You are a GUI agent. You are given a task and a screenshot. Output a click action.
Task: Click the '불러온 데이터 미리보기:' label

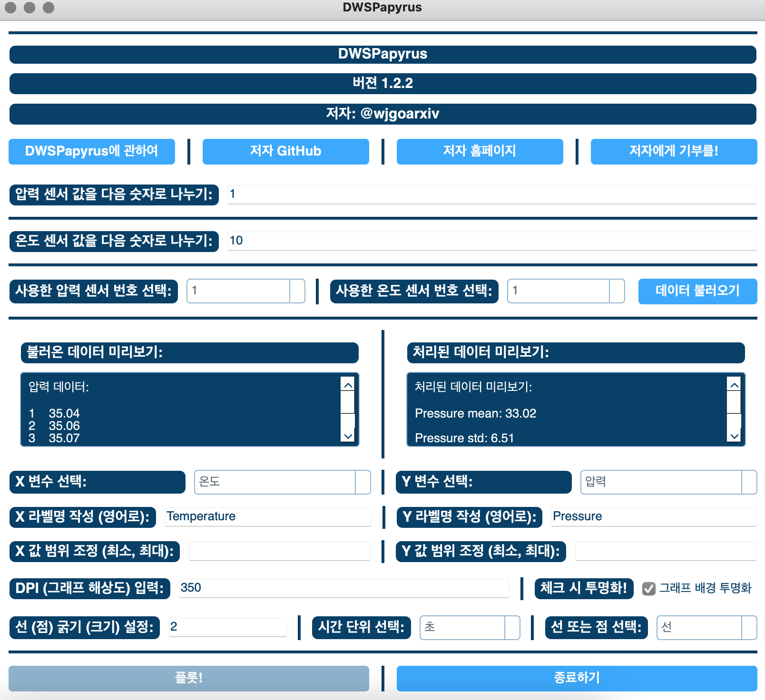[x=190, y=352]
